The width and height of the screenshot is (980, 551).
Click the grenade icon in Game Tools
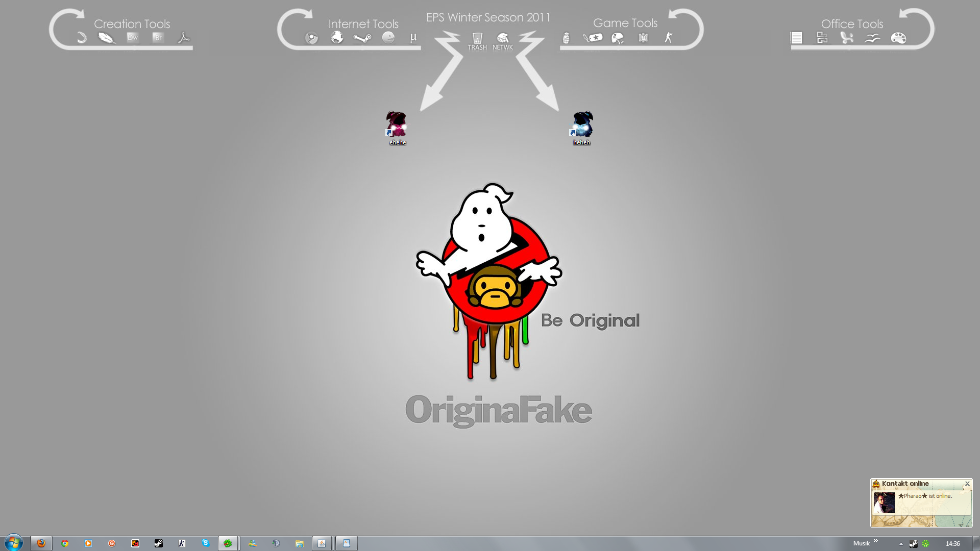click(566, 38)
